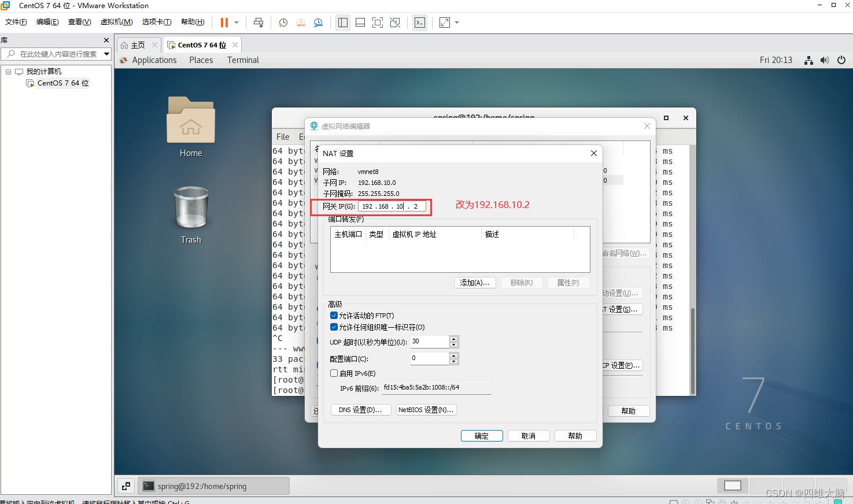
Task: Increase UDP timeout with up arrow
Action: [454, 339]
